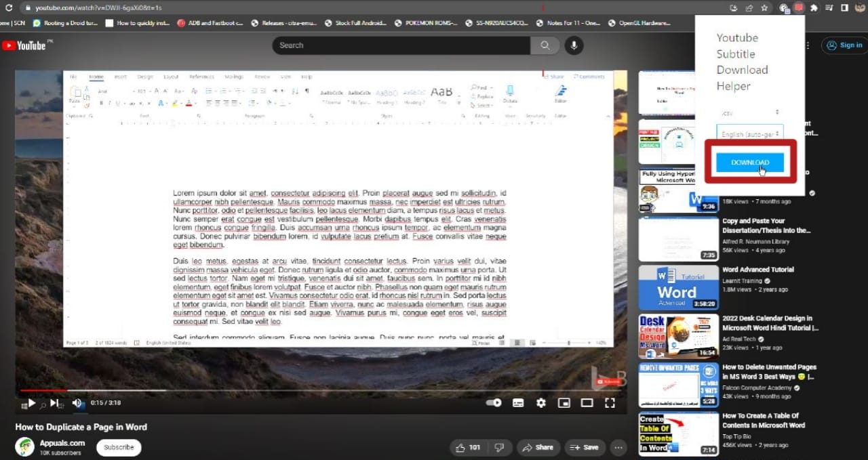The height and width of the screenshot is (460, 868).
Task: Open 'How to Delete Unwanted Pages' video
Action: (769, 372)
